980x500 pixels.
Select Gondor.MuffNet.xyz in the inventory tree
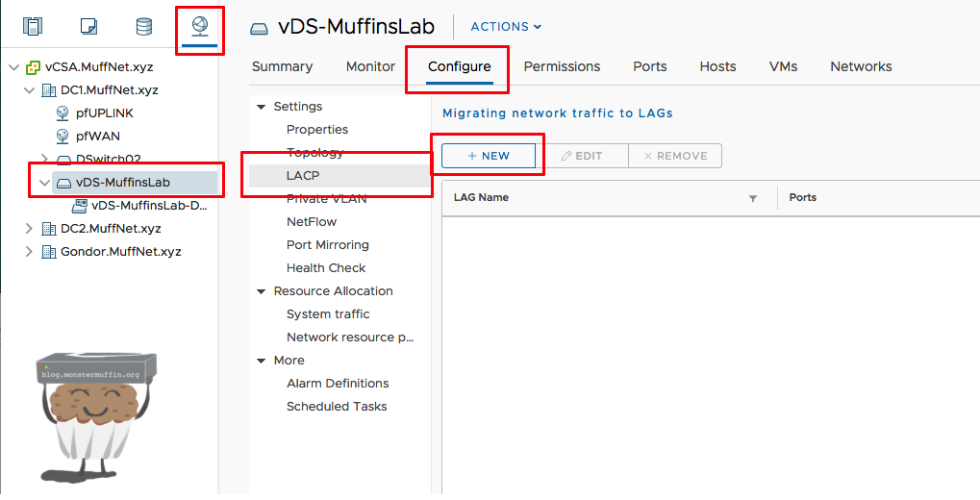[x=120, y=252]
